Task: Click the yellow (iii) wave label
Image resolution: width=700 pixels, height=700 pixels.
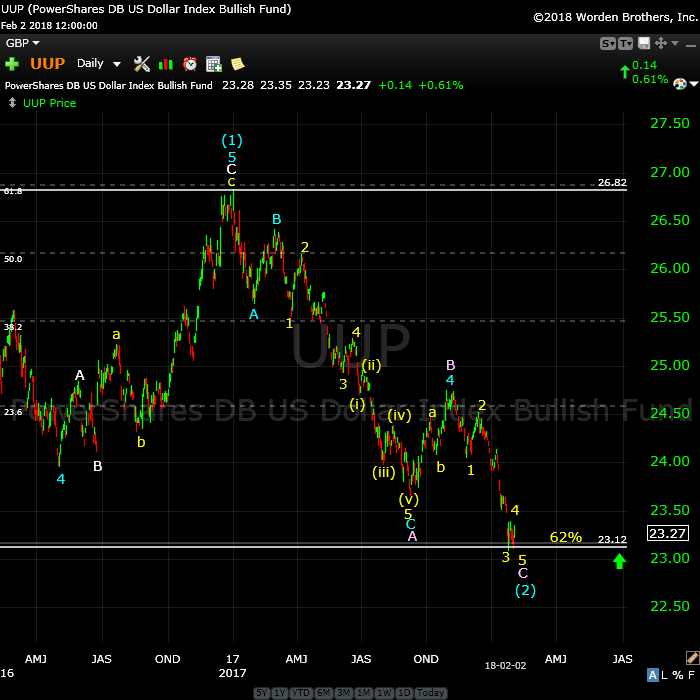Action: tap(384, 472)
